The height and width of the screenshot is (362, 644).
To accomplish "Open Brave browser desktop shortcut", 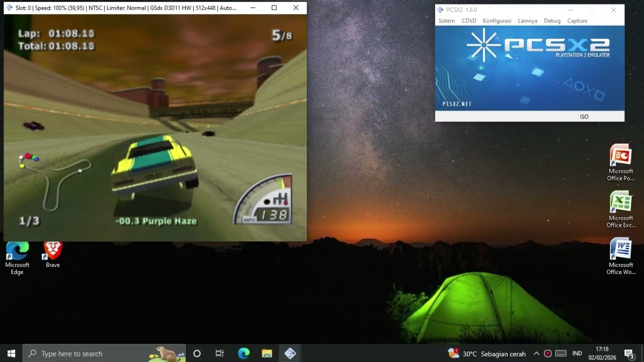I will [53, 255].
